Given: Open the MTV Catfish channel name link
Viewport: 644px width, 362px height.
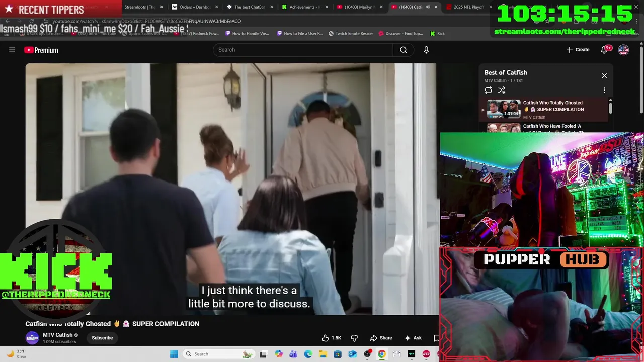Looking at the screenshot, I should tap(58, 335).
